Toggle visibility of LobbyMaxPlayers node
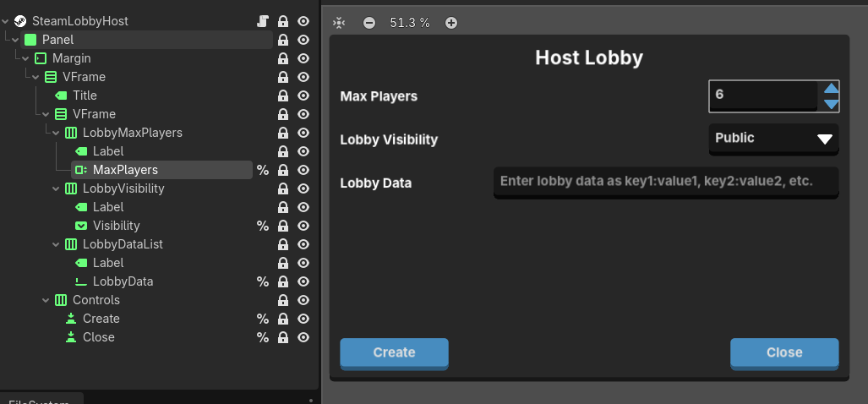 (x=303, y=133)
